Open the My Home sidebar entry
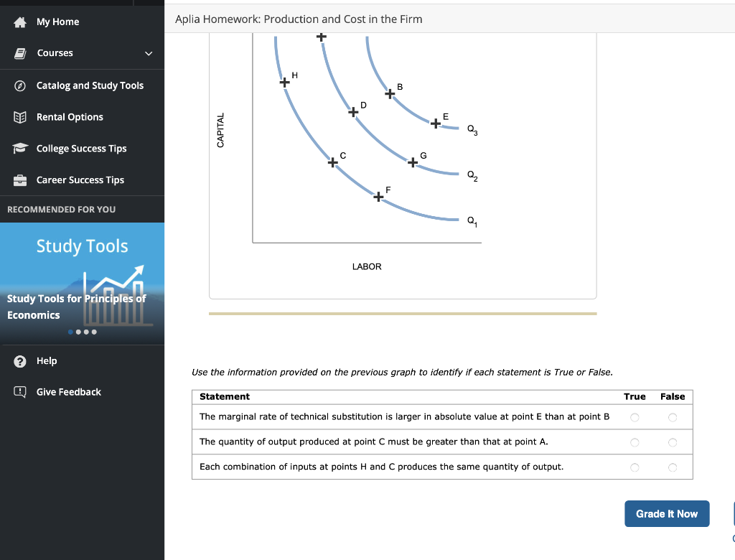 [57, 22]
